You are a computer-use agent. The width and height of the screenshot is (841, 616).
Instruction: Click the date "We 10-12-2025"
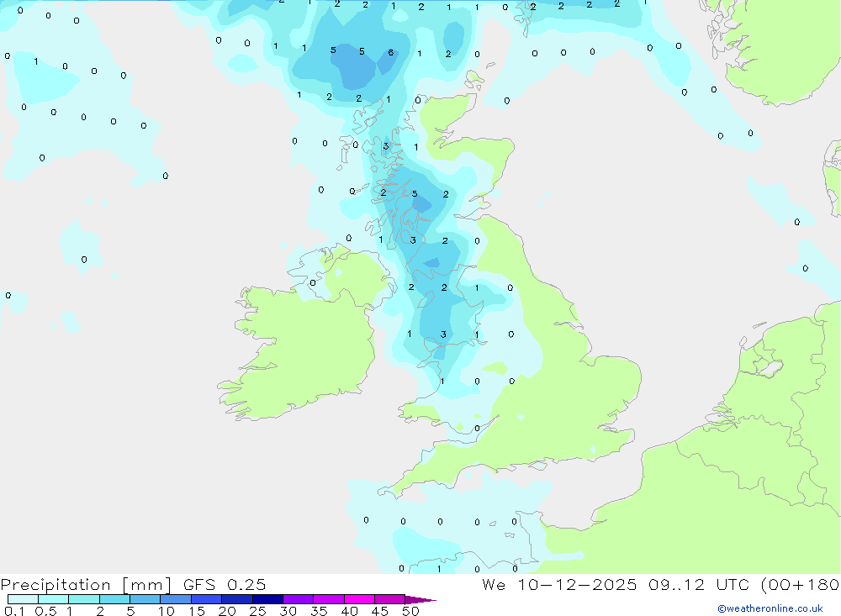pos(559,584)
